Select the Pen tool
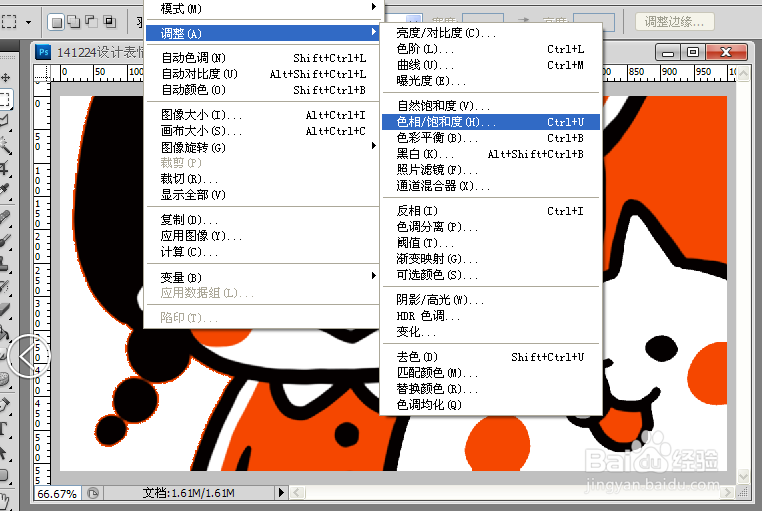 coord(5,405)
